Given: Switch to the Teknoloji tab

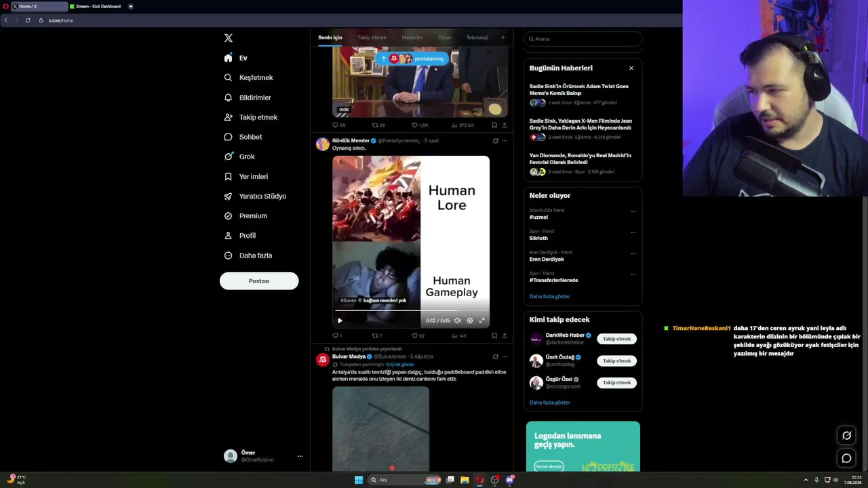Looking at the screenshot, I should (x=477, y=37).
